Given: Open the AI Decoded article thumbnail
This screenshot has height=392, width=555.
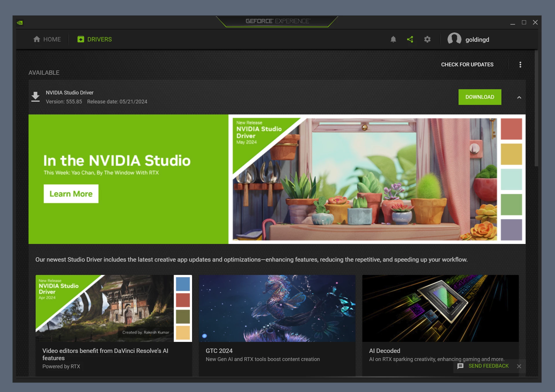Looking at the screenshot, I should point(440,308).
